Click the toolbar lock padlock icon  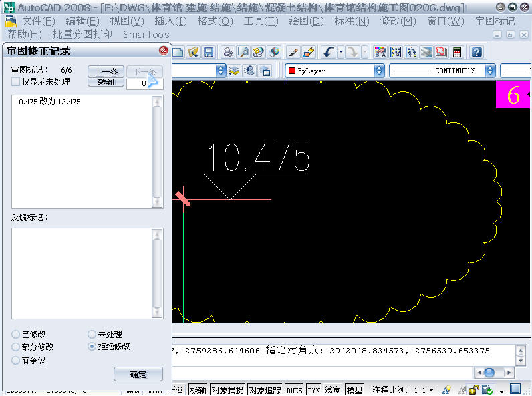tap(474, 390)
